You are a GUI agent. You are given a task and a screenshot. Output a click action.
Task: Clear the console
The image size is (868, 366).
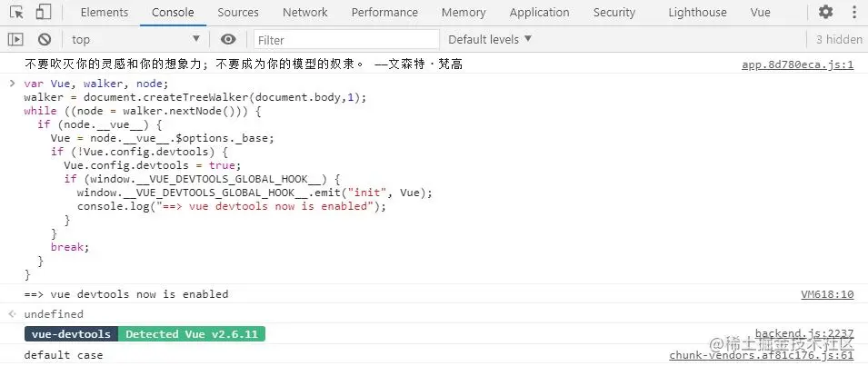tap(44, 39)
